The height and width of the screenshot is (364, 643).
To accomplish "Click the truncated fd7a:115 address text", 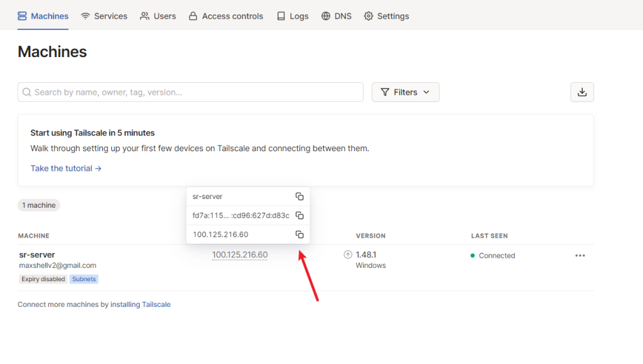I will pos(240,215).
